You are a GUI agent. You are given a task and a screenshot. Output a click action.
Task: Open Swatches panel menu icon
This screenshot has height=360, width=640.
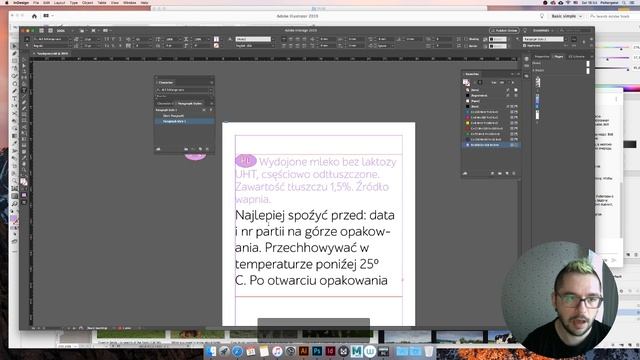(x=518, y=74)
